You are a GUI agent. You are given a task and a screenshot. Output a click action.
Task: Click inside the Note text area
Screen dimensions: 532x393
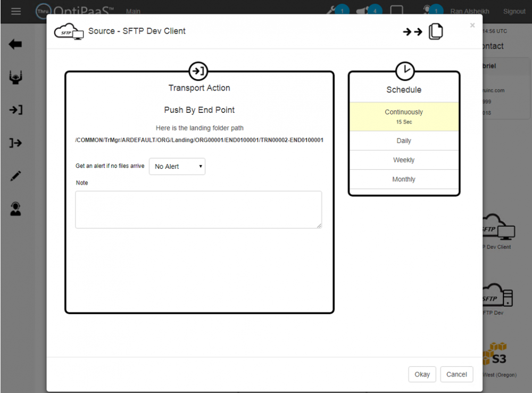click(198, 210)
